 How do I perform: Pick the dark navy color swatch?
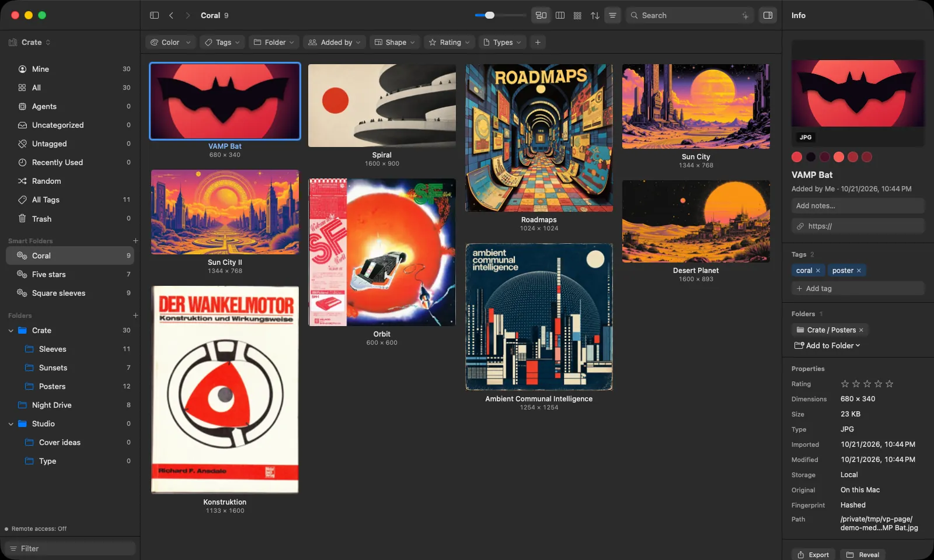(x=811, y=157)
